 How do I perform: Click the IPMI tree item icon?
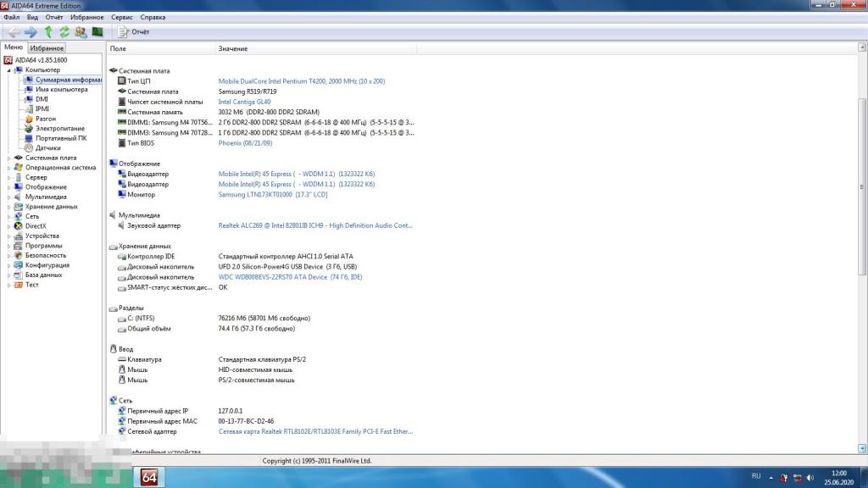pyautogui.click(x=29, y=109)
